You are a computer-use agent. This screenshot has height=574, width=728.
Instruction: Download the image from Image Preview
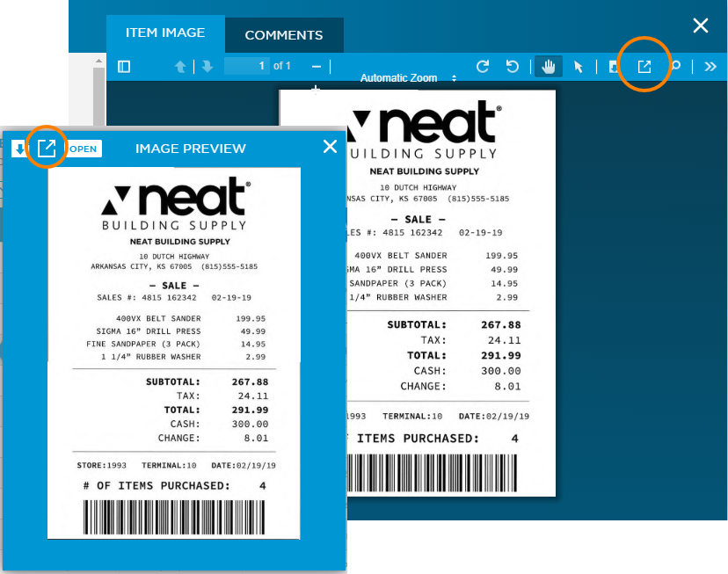pos(19,149)
